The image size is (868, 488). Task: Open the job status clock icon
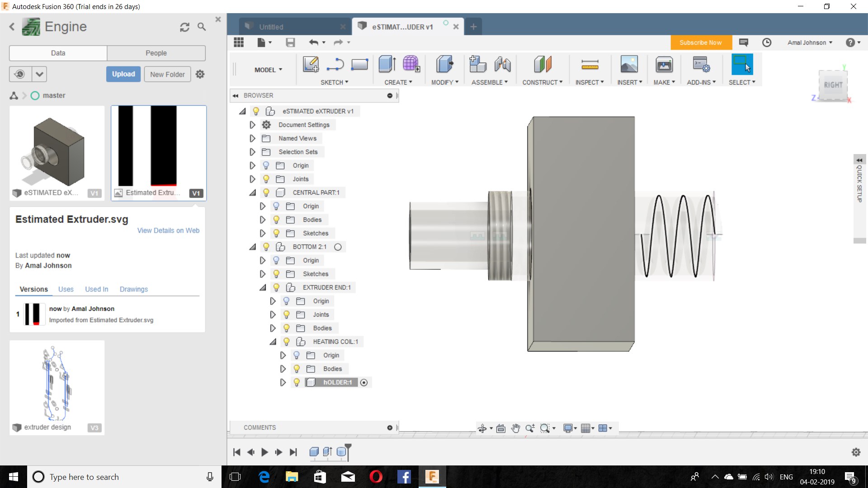pos(767,42)
